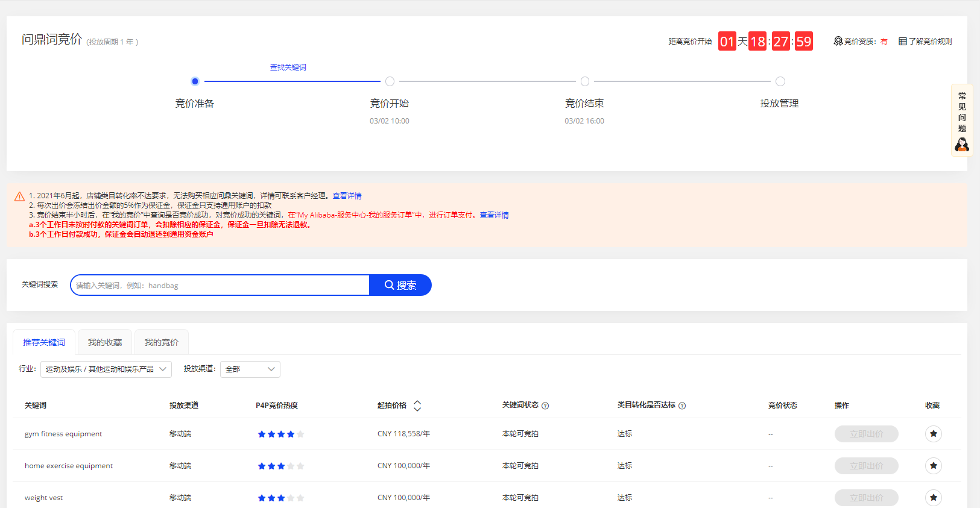Open the 我的竞价 tab
980x508 pixels.
(161, 342)
